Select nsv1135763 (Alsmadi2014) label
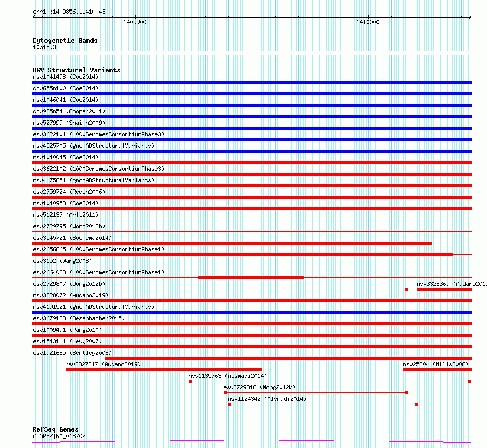 tap(228, 376)
